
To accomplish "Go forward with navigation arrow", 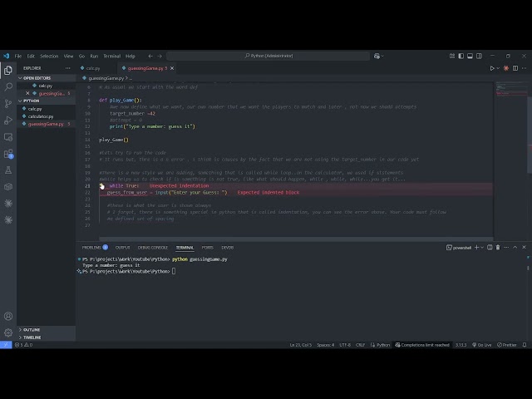I will (x=160, y=56).
